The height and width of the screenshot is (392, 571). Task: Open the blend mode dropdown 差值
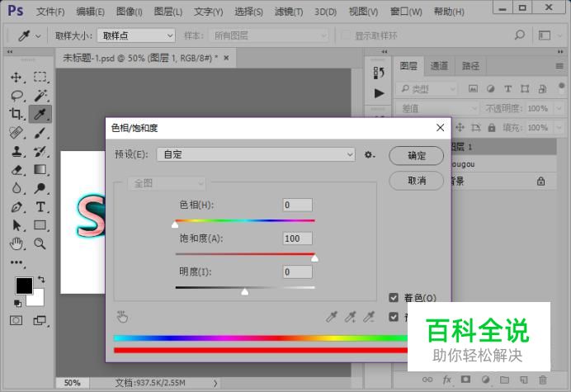coord(437,108)
